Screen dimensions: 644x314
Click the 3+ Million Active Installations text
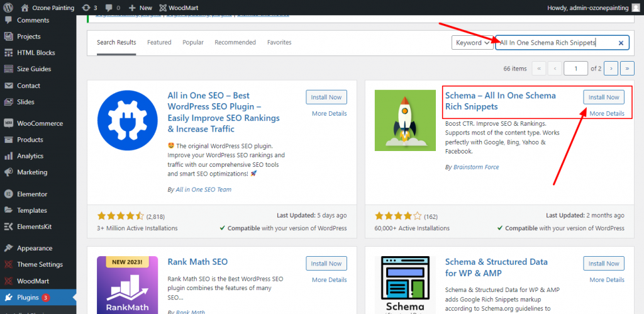[137, 228]
